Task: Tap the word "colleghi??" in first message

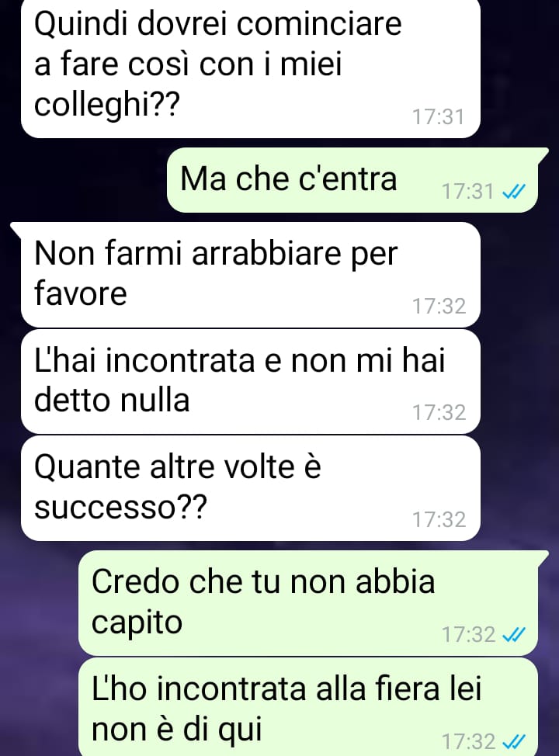Action: coord(106,104)
